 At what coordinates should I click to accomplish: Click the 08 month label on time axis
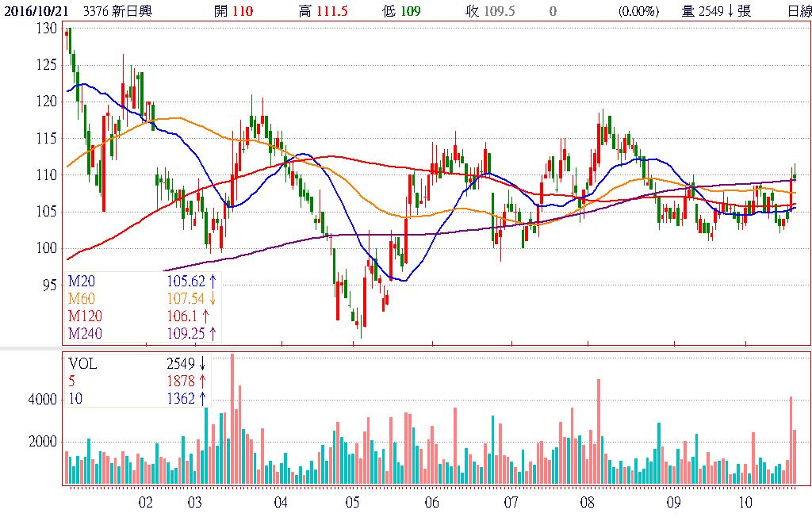588,503
